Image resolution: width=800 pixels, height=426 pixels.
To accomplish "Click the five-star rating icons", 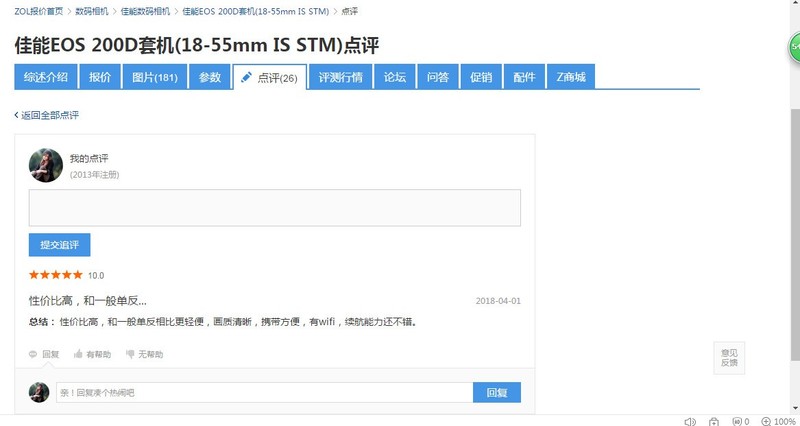I will (56, 275).
